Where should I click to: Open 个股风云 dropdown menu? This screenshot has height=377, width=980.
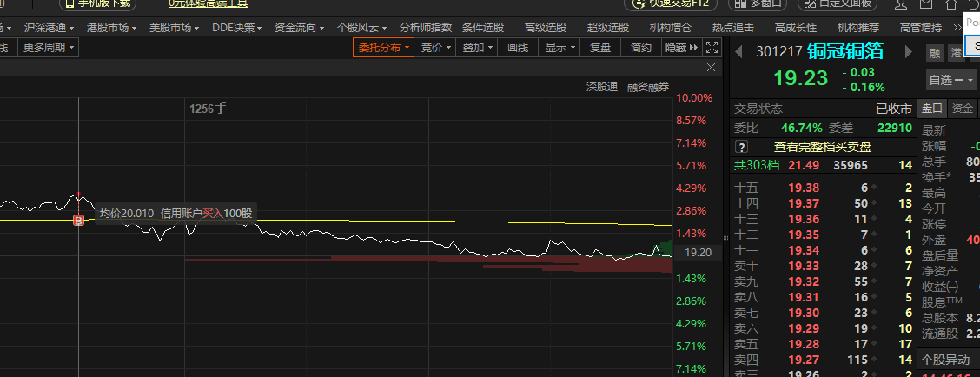(362, 28)
